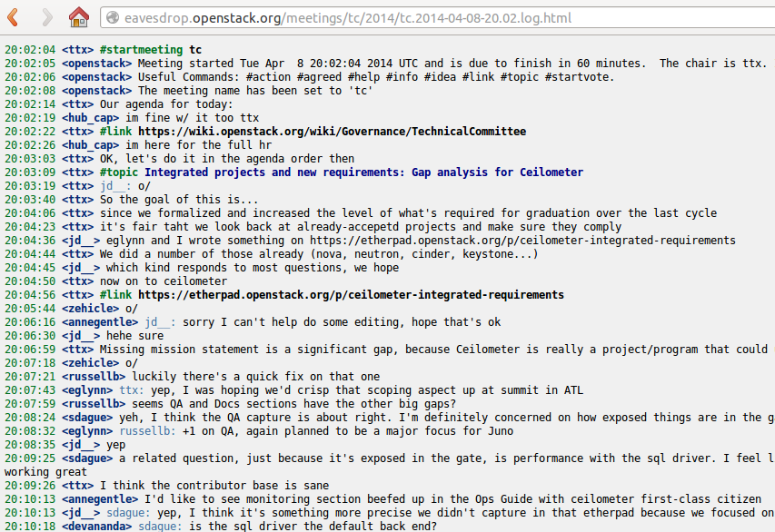Screen dimensions: 775x532
Task: Click the 20:02:05 meeting started timestamp
Action: (30, 64)
